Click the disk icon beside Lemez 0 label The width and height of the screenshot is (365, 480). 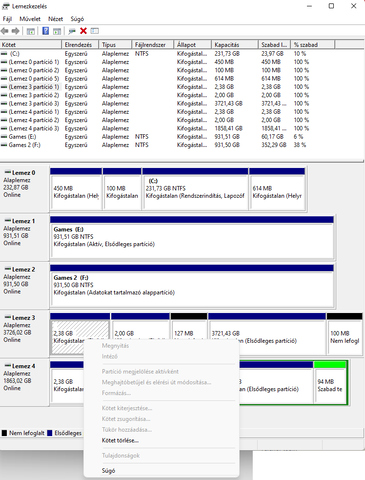pos(8,173)
